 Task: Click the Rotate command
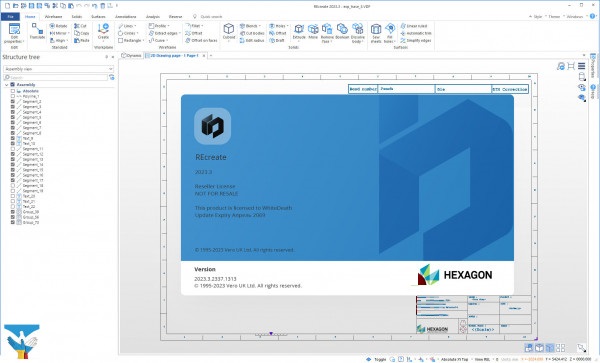tap(59, 26)
